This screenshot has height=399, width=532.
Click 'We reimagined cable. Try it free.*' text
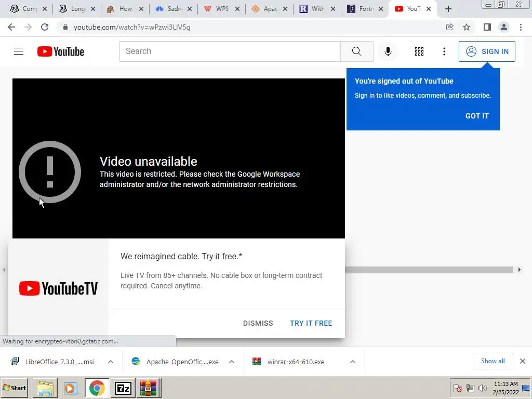click(x=181, y=256)
